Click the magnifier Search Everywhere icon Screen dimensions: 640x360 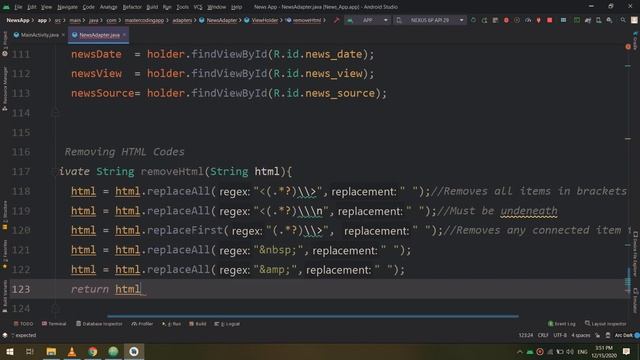tap(623, 20)
